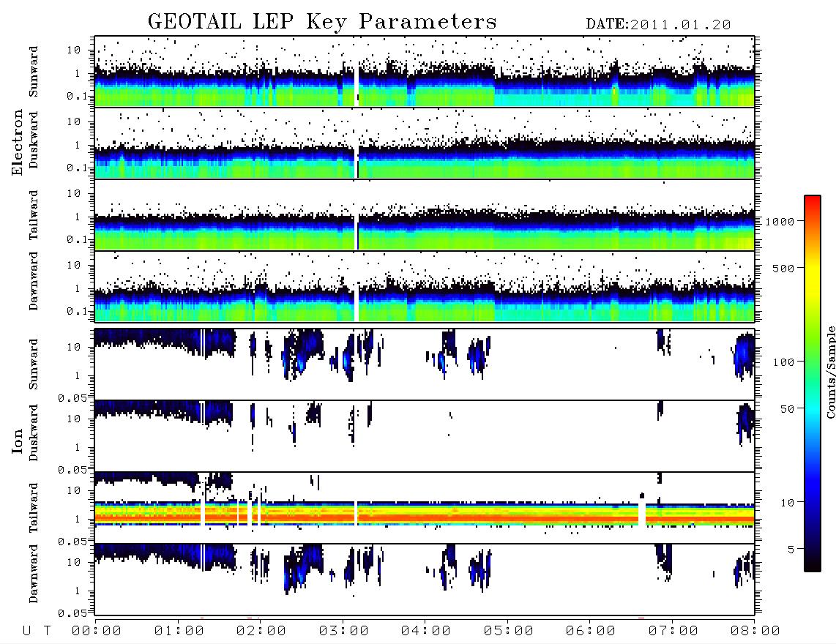This screenshot has width=836, height=644.
Task: Click the 50 colorbar tick label
Action: pos(787,409)
